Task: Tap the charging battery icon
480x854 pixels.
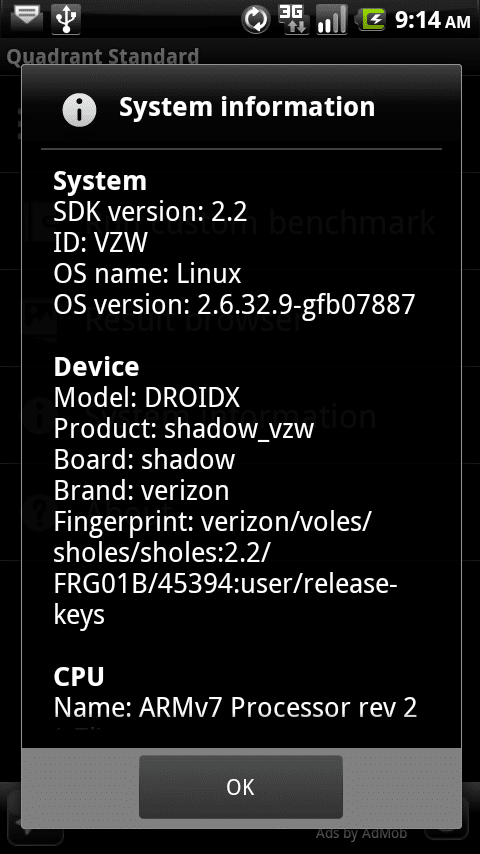Action: coord(371,20)
